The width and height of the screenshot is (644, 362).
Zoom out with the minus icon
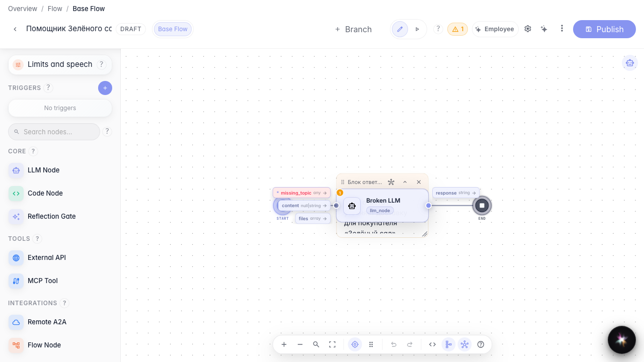click(300, 344)
